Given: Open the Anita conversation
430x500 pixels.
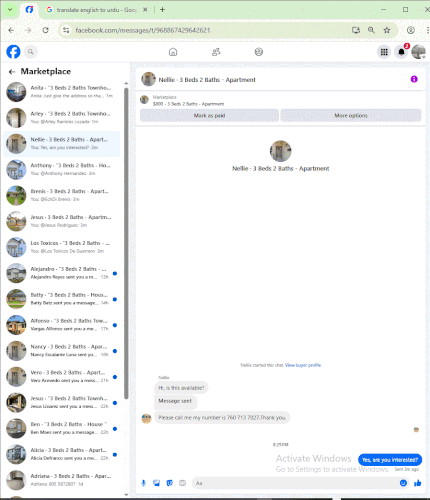Looking at the screenshot, I should tap(62, 92).
